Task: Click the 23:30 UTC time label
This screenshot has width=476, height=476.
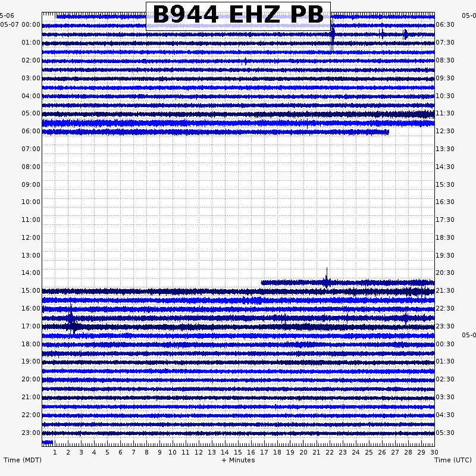Action: (445, 326)
